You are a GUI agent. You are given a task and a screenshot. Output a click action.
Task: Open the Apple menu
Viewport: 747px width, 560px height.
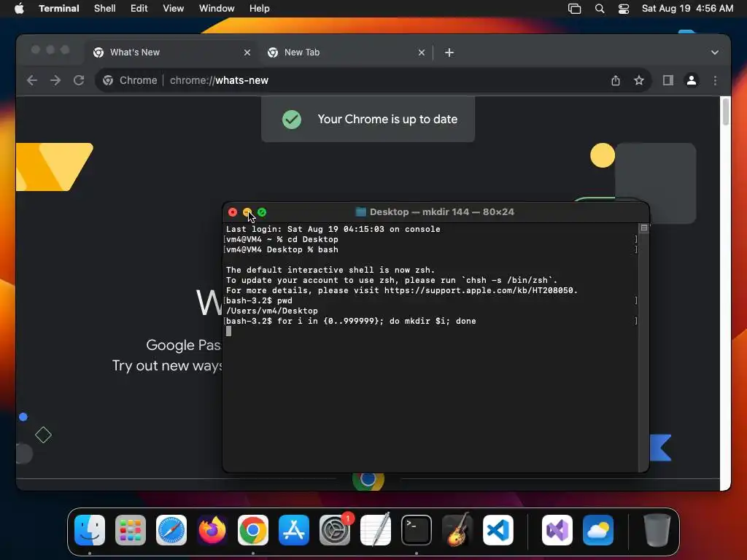click(19, 8)
